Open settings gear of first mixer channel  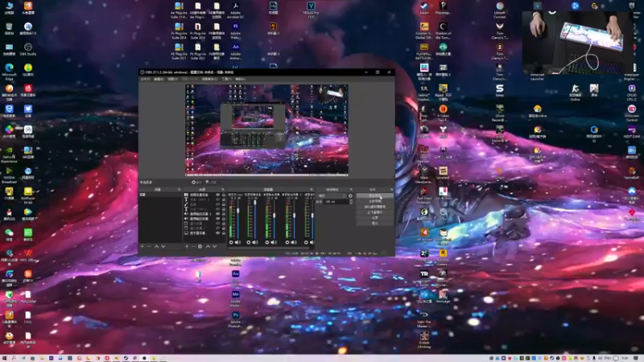(231, 242)
